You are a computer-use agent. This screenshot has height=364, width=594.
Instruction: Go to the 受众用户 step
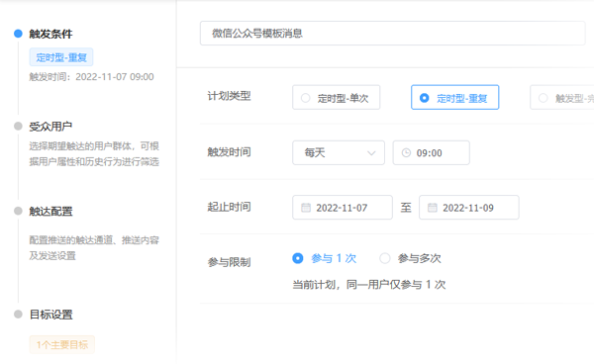pos(50,127)
